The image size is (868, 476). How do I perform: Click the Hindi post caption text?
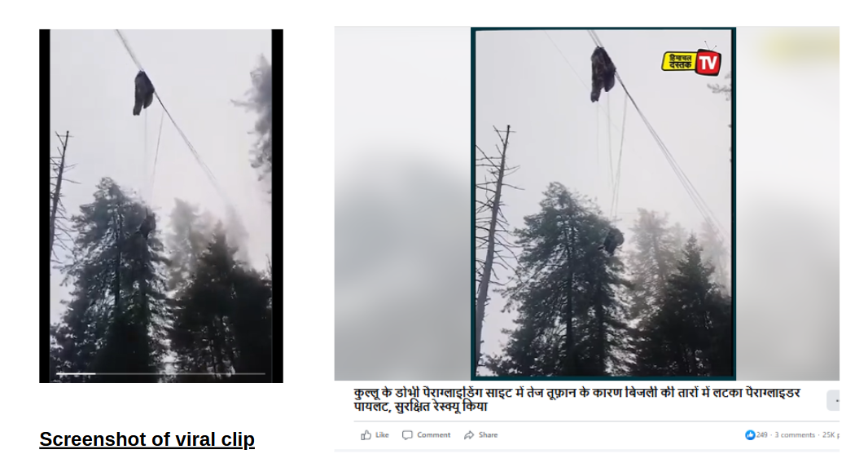[576, 400]
